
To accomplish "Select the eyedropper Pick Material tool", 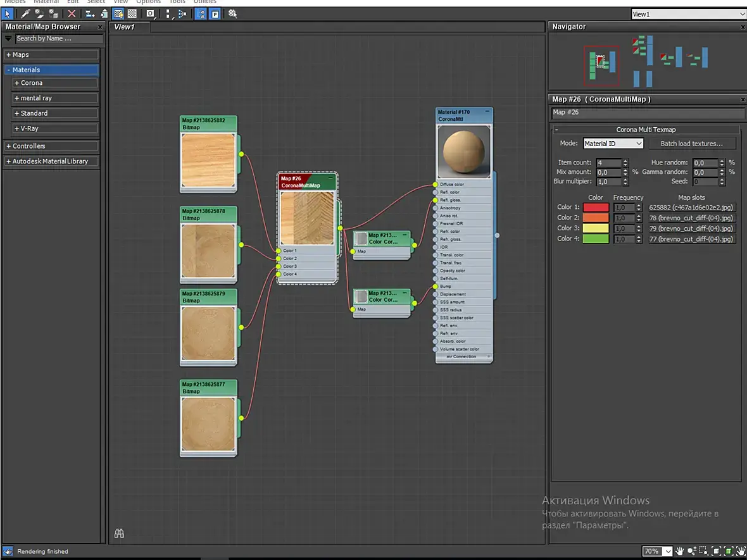I will point(26,13).
